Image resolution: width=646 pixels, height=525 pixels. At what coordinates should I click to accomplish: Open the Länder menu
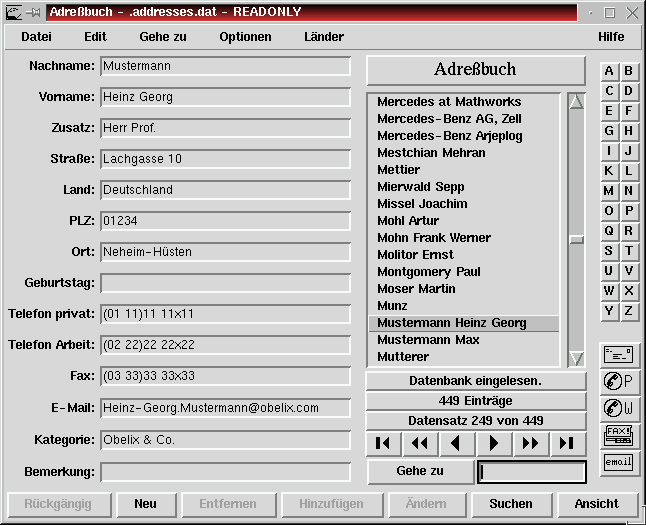pos(324,37)
